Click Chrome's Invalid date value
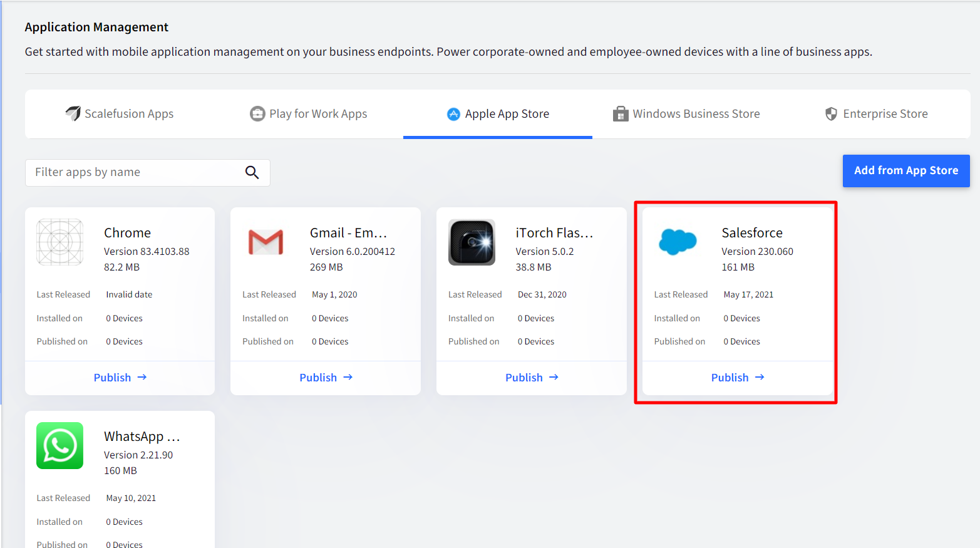Screen dimensions: 980x548 129,294
